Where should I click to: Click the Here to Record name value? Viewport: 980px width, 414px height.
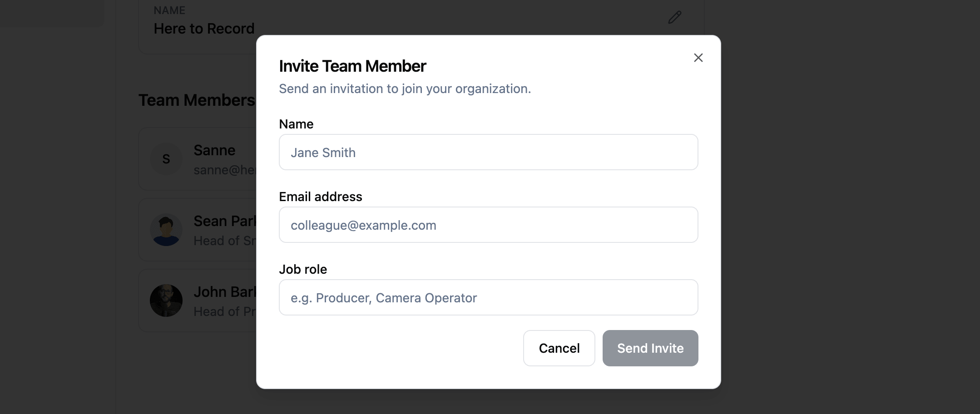coord(204,28)
